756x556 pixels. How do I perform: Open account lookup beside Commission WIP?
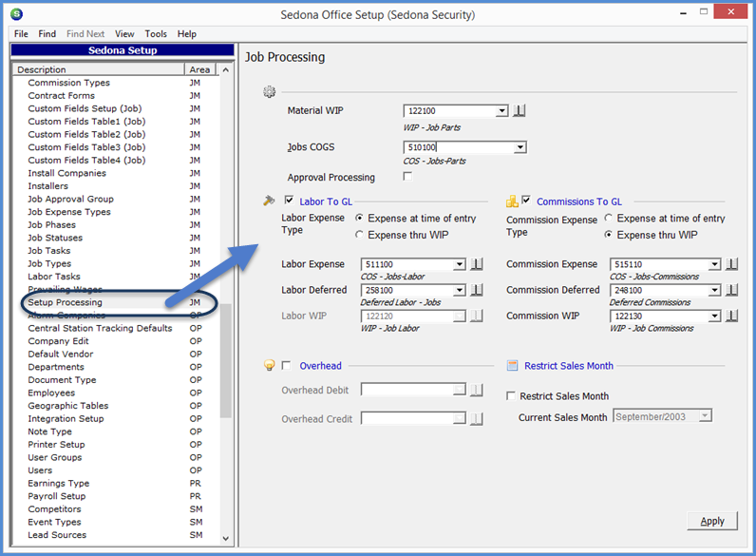coord(731,316)
